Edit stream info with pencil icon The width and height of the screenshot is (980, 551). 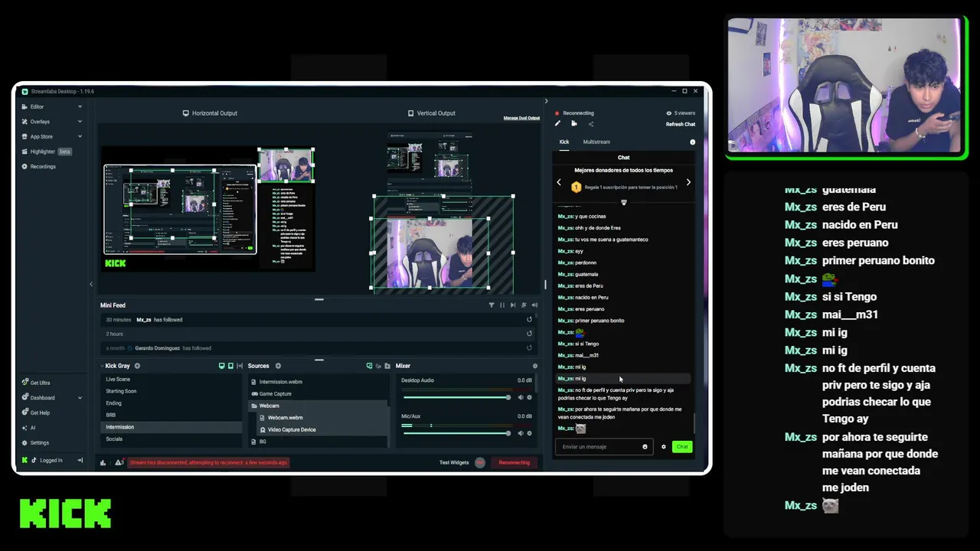point(557,123)
